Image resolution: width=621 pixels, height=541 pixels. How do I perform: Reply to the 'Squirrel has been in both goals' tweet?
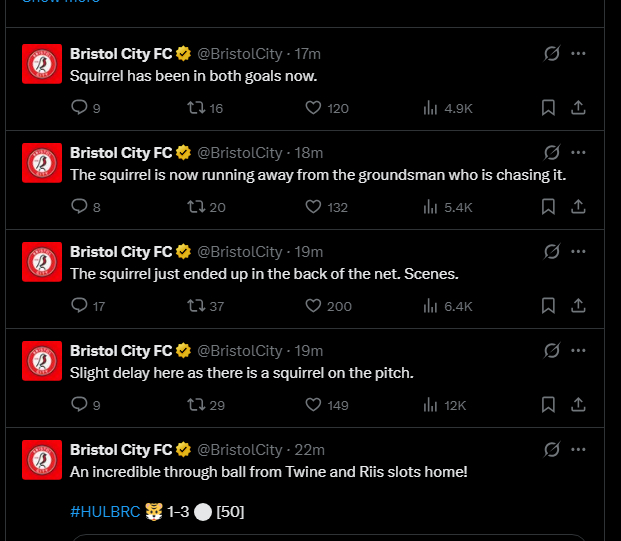click(x=80, y=108)
